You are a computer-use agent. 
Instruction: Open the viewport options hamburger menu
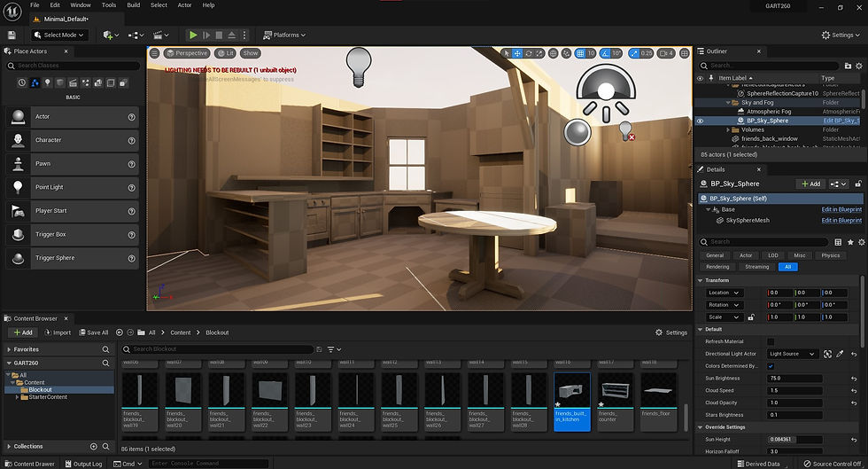[154, 53]
